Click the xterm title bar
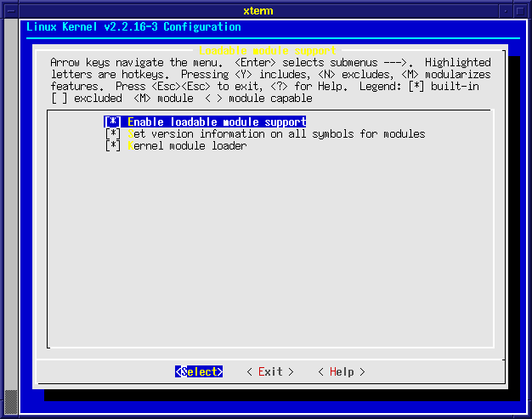The height and width of the screenshot is (419, 532). [x=265, y=9]
